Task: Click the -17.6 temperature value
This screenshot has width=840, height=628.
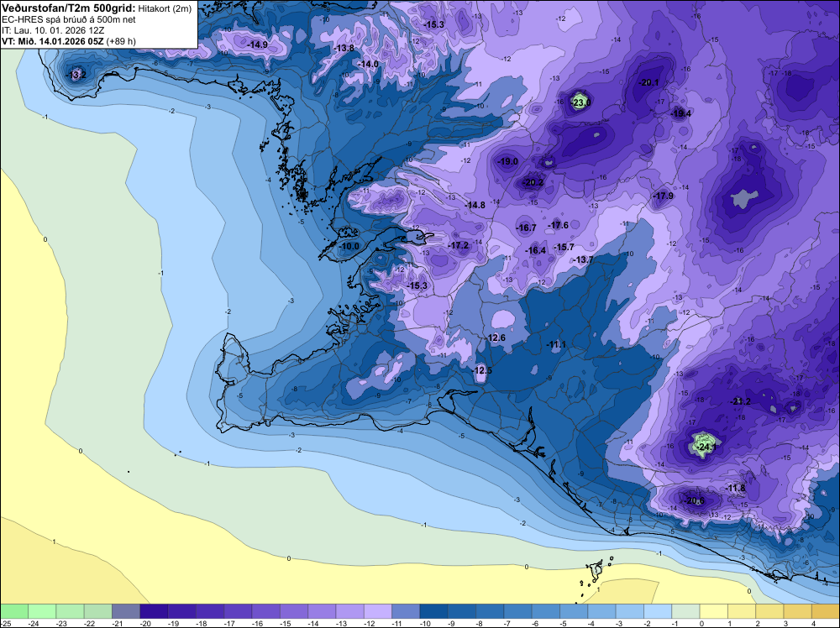Action: click(559, 225)
